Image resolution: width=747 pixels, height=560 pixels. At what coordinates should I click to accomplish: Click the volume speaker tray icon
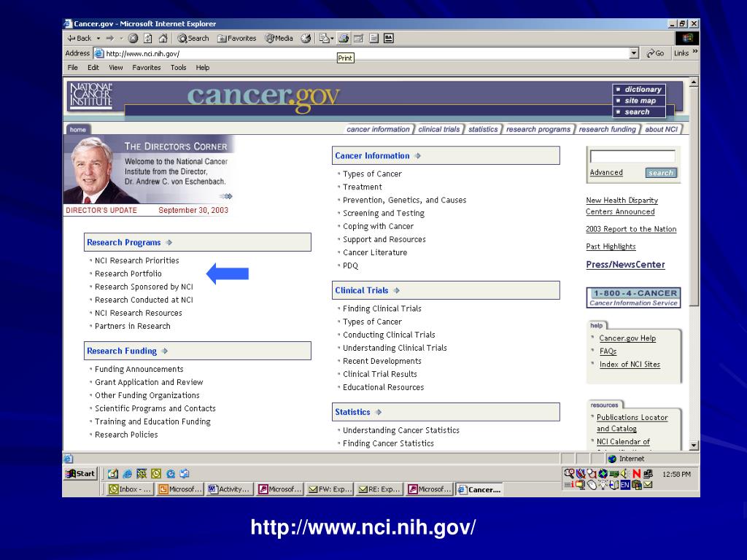coord(625,473)
